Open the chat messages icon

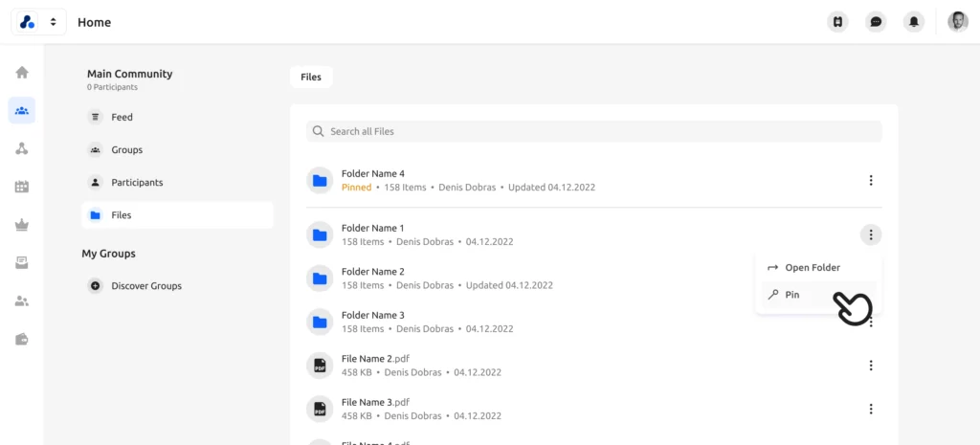coord(876,22)
